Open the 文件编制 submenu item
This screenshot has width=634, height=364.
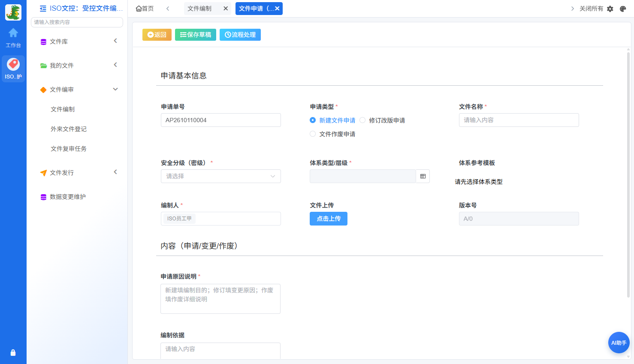[63, 109]
